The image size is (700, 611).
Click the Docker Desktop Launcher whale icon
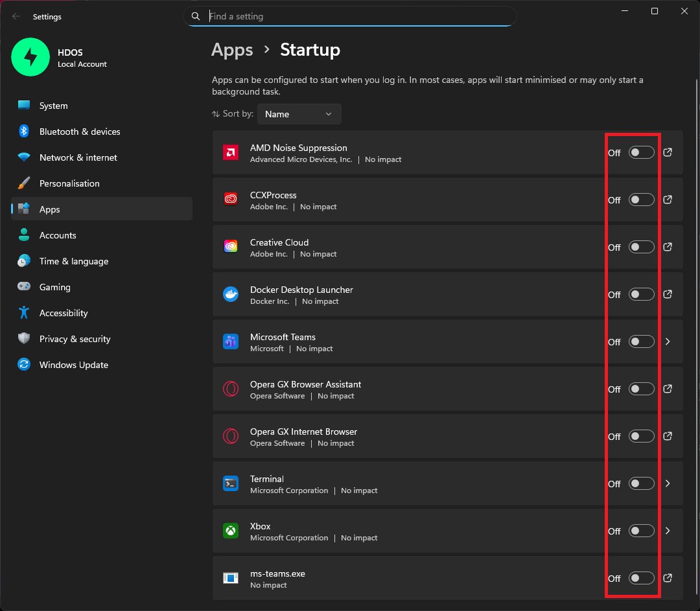[230, 295]
